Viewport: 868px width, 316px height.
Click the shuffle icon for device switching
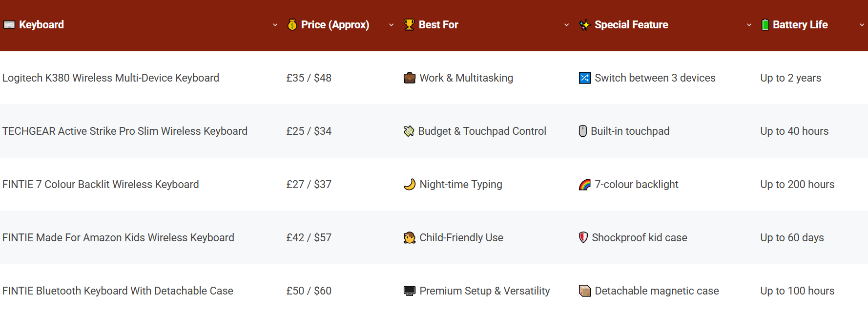584,78
